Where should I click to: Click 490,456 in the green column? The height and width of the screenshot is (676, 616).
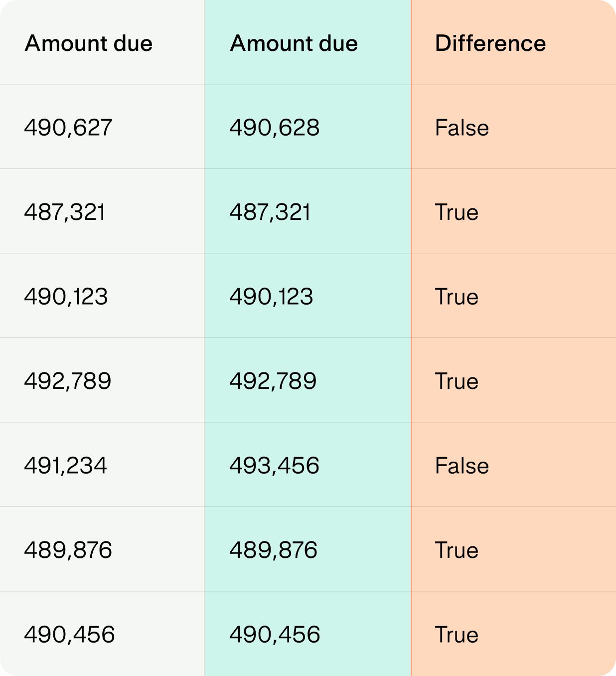click(x=275, y=635)
